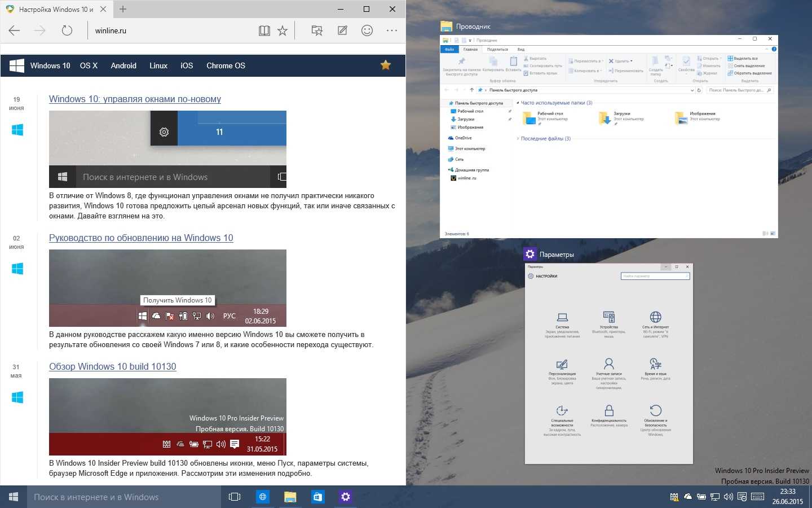Click Windows category icon under 02 июня
Image resolution: width=812 pixels, height=508 pixels.
[17, 269]
